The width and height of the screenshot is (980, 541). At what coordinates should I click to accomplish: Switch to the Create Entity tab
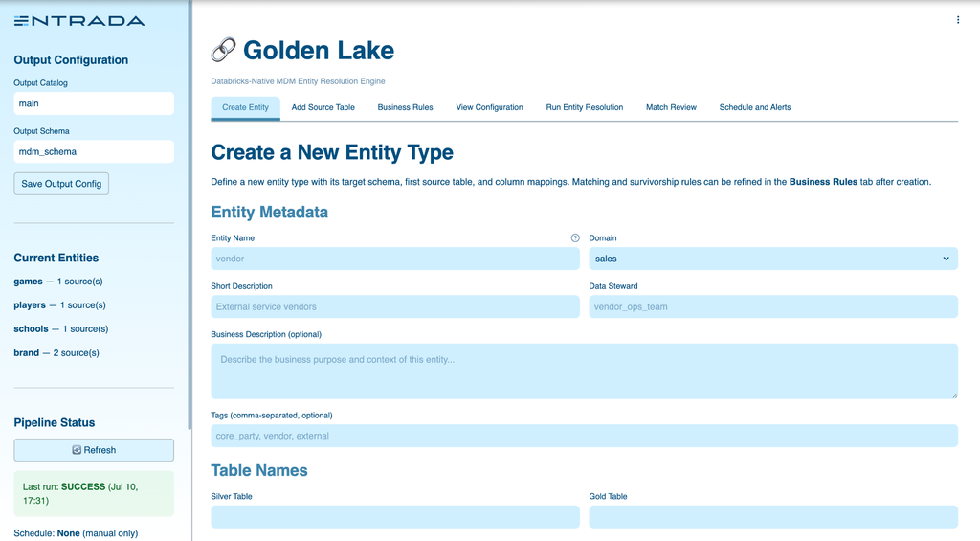click(x=245, y=107)
